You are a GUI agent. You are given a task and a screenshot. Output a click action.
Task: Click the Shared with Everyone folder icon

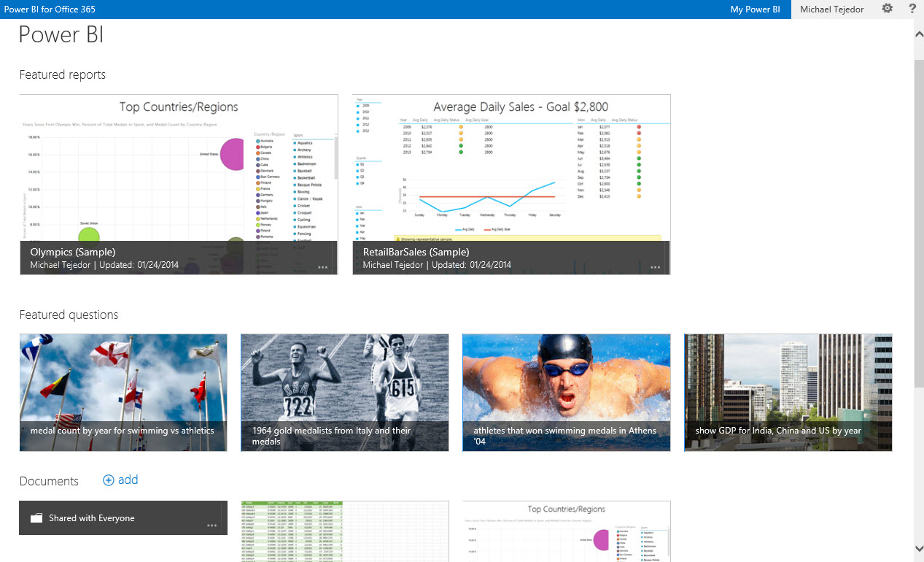coord(36,518)
